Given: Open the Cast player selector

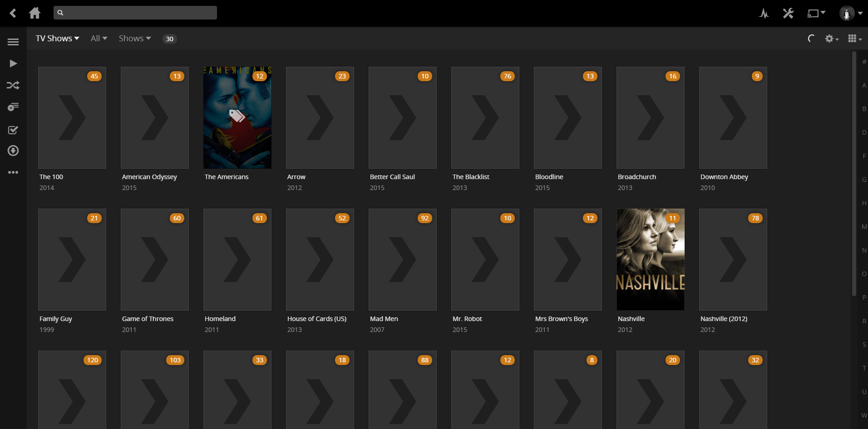Looking at the screenshot, I should (x=816, y=13).
